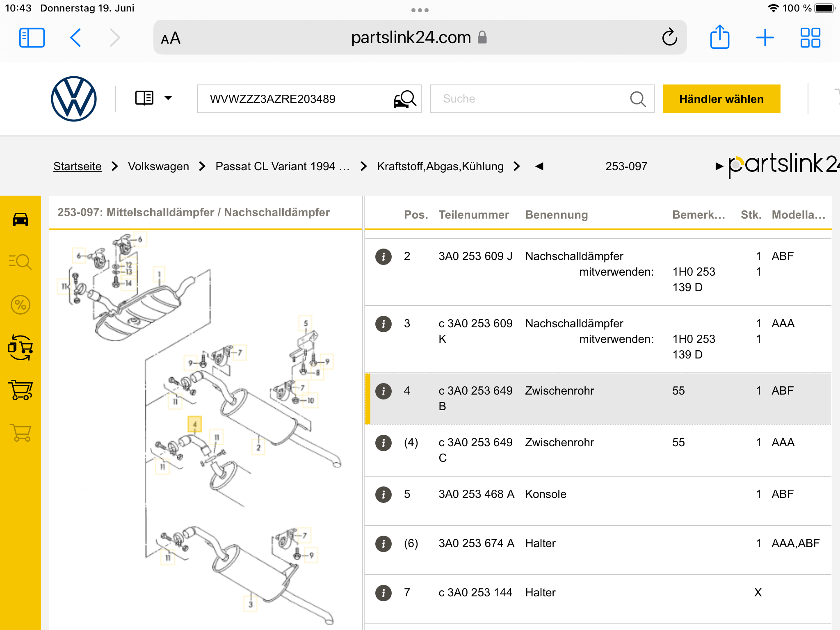Click Teilenummer column header

[474, 215]
